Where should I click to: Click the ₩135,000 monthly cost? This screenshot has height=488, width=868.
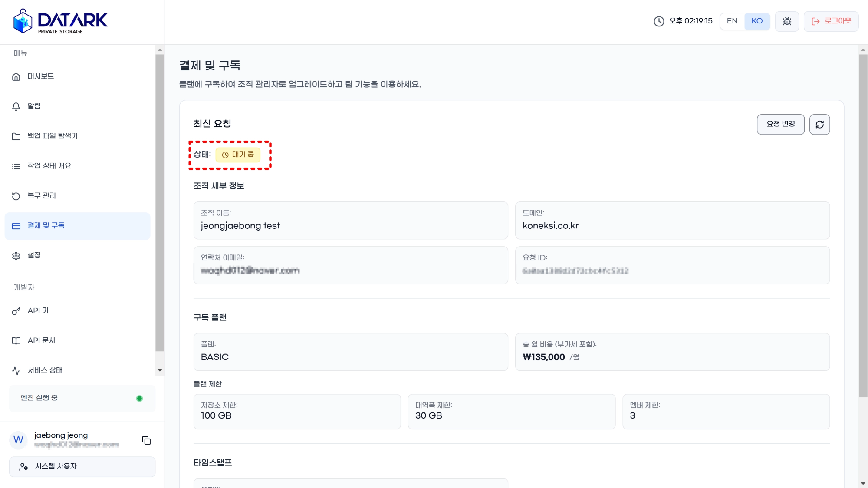[544, 357]
